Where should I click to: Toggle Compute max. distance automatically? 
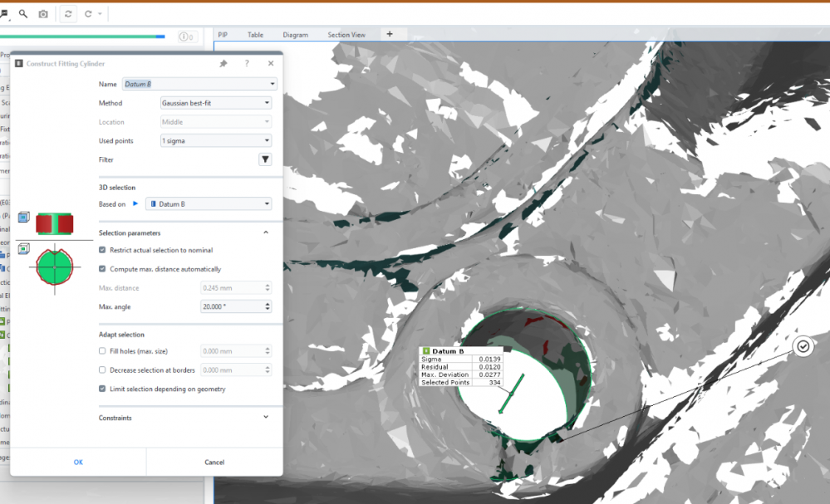[x=102, y=269]
